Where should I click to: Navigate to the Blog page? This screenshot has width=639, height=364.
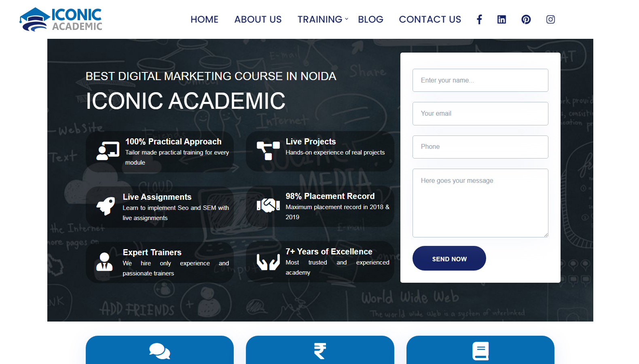370,19
